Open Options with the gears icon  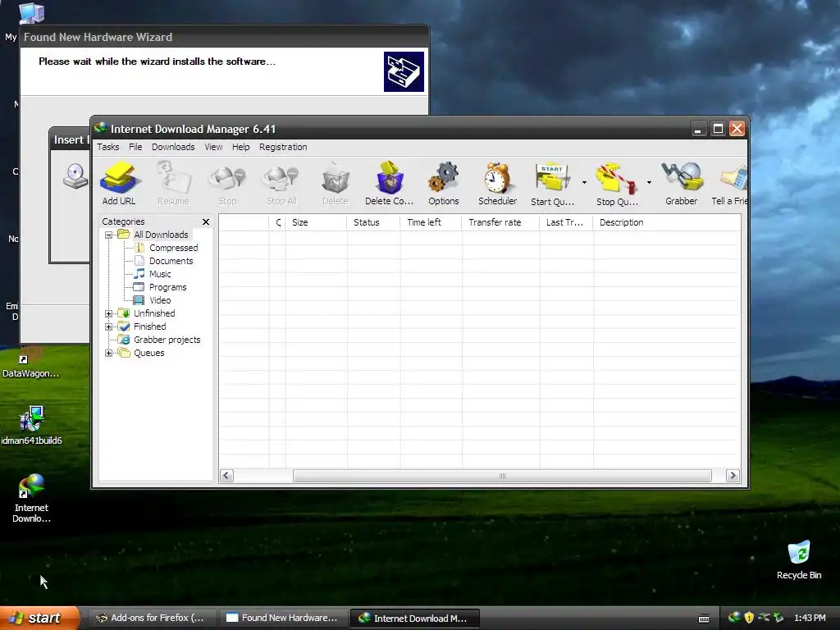click(444, 183)
